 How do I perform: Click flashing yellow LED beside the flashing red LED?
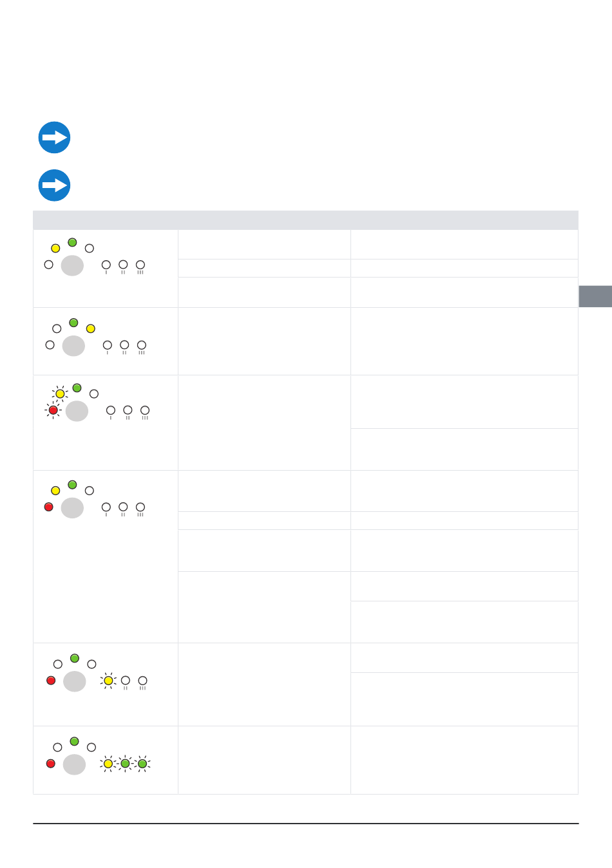(x=60, y=393)
